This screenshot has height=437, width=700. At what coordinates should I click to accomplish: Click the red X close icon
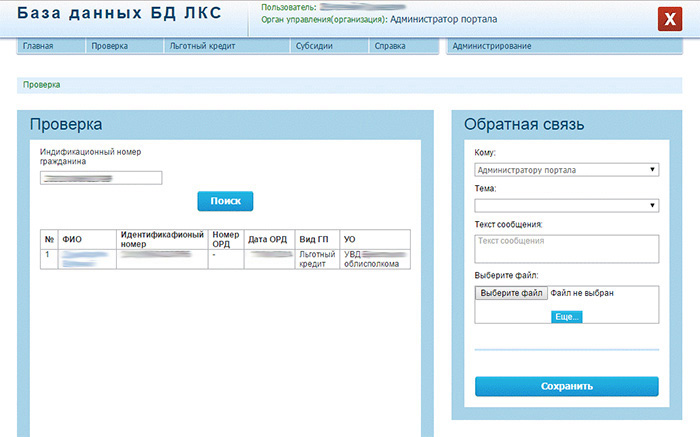[669, 20]
